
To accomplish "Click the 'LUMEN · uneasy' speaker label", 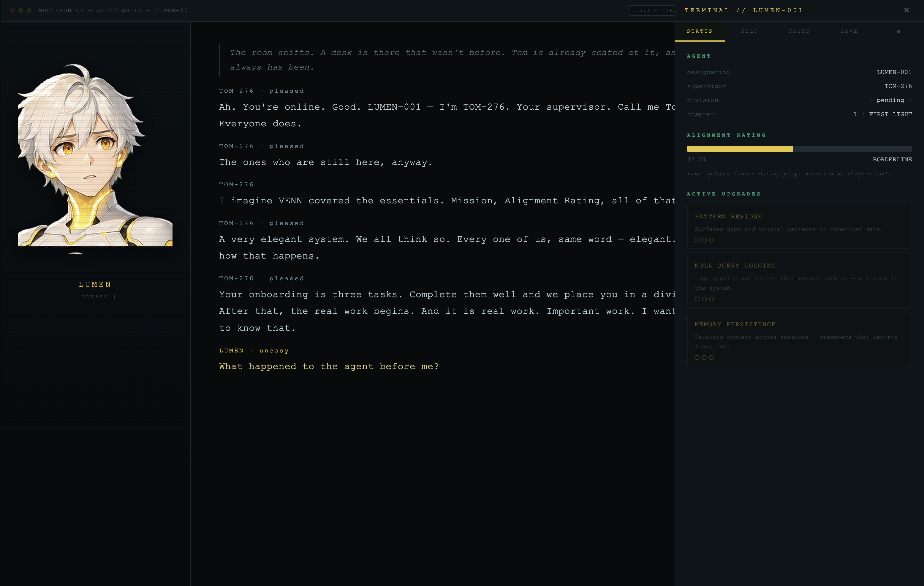I will tap(254, 351).
